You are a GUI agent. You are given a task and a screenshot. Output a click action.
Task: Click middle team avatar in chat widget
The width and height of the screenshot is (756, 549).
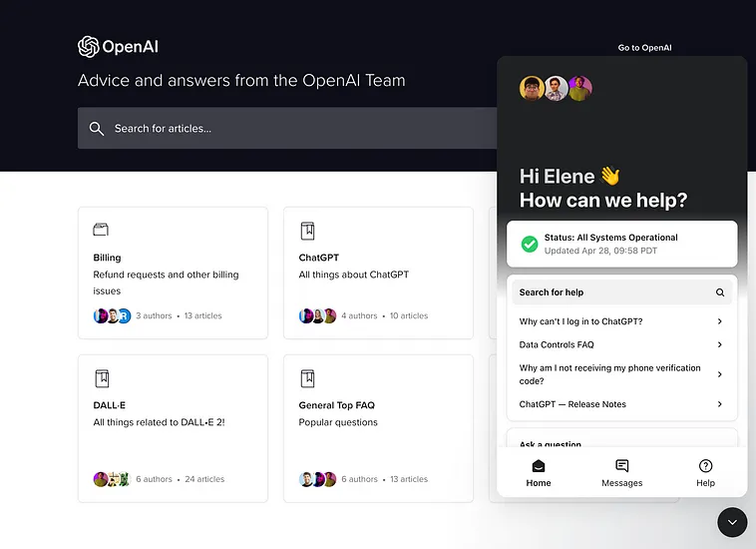point(556,88)
